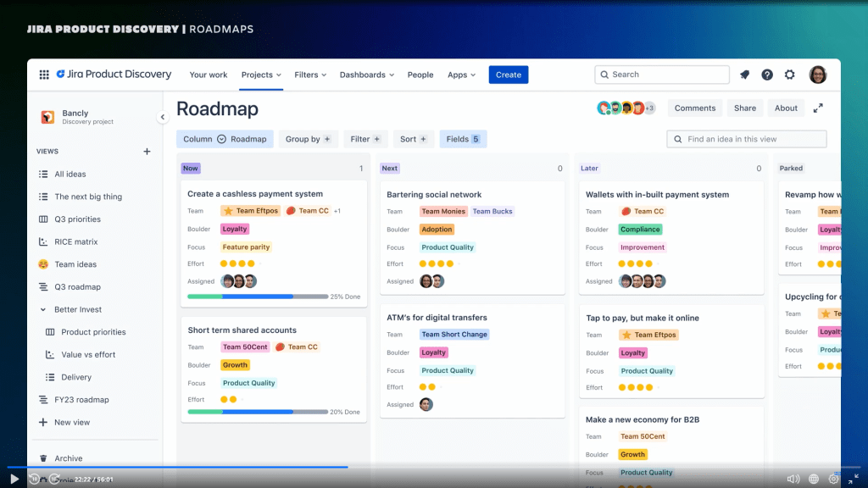Open the settings gear in Jira header
The width and height of the screenshot is (868, 488).
point(790,75)
